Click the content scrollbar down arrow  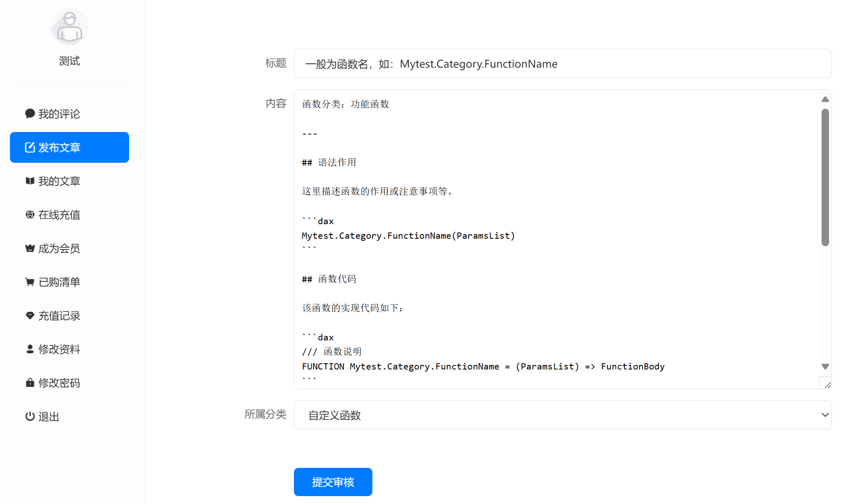pos(825,367)
